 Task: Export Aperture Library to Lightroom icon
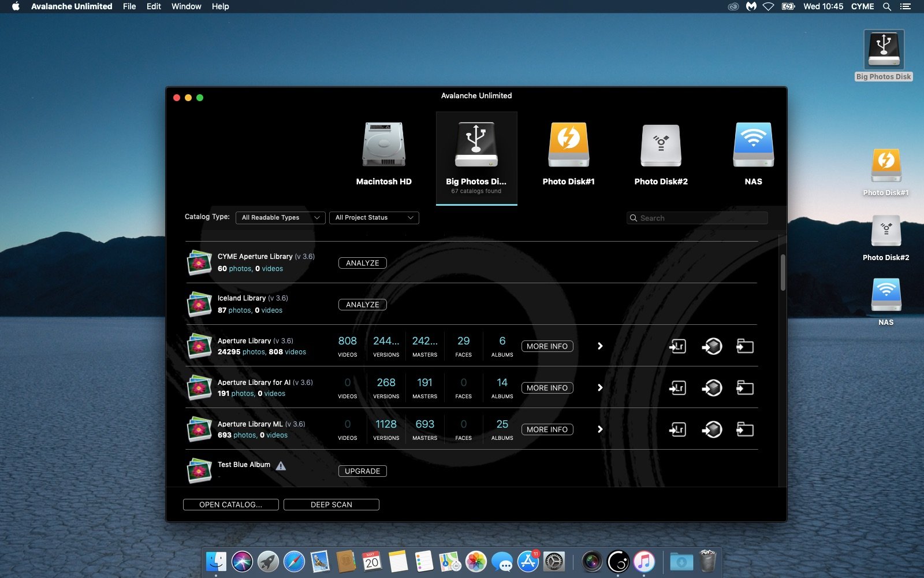pos(677,346)
